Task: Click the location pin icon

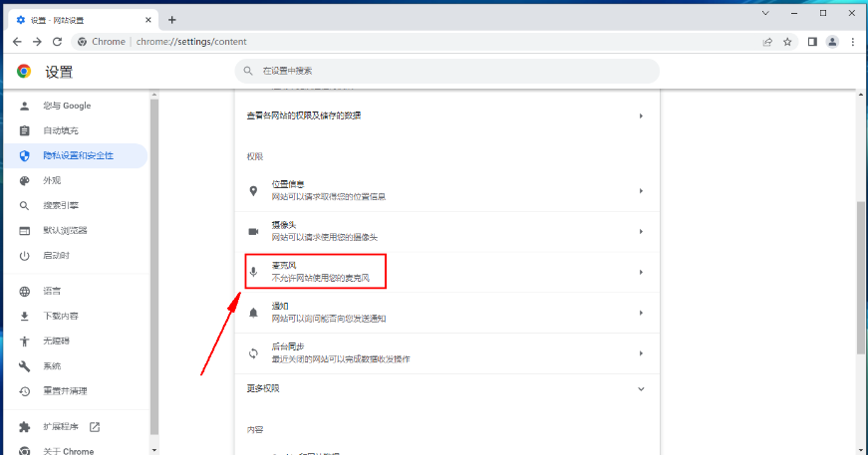Action: (x=253, y=191)
